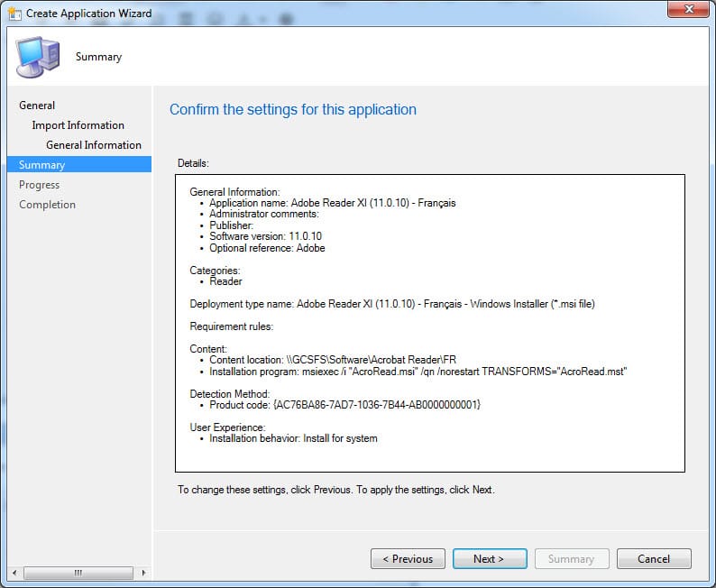716x588 pixels.
Task: Click the Installation program msiexec line
Action: tap(418, 372)
